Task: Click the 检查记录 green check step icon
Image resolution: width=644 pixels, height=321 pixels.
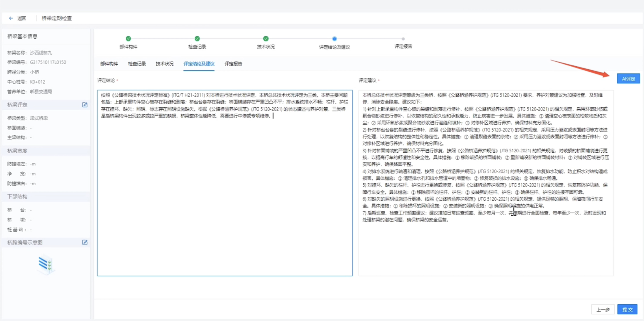Action: [197, 38]
